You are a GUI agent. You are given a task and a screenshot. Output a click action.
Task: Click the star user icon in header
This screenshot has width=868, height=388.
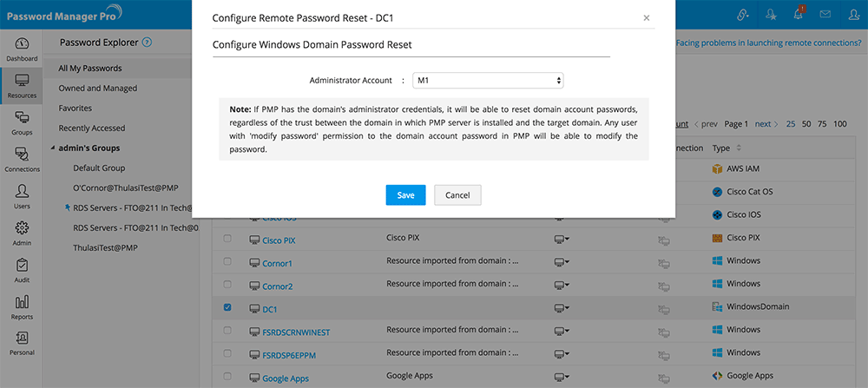(x=771, y=15)
